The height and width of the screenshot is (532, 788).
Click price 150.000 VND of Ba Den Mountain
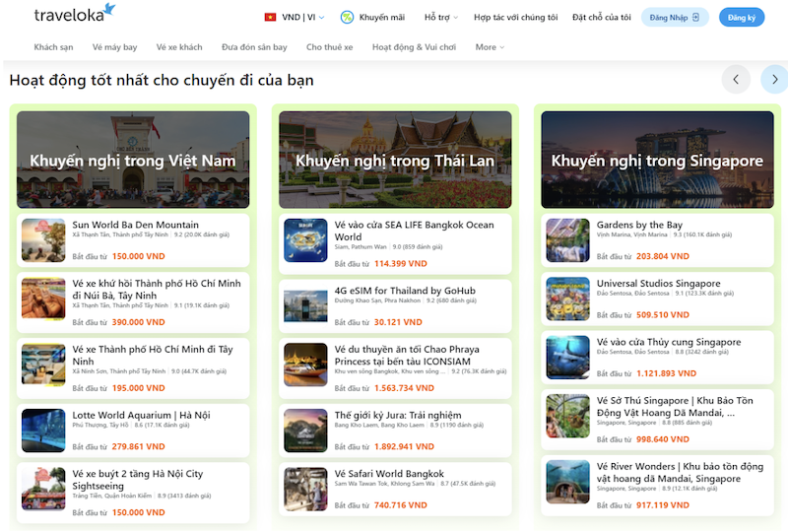click(x=138, y=256)
